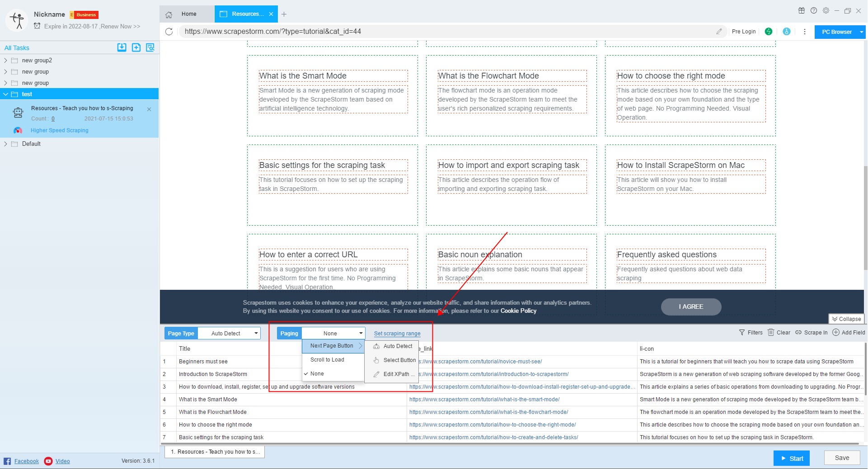This screenshot has width=868, height=469.
Task: Click the pencil edit URL icon
Action: tap(719, 32)
